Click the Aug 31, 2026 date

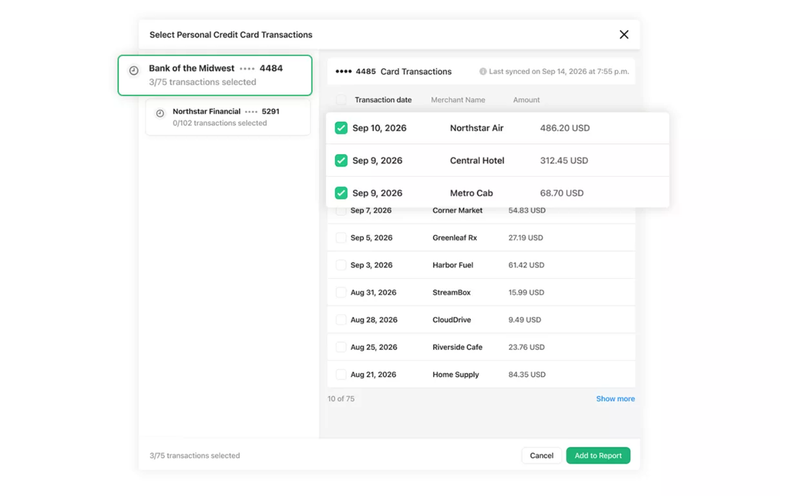(x=373, y=292)
